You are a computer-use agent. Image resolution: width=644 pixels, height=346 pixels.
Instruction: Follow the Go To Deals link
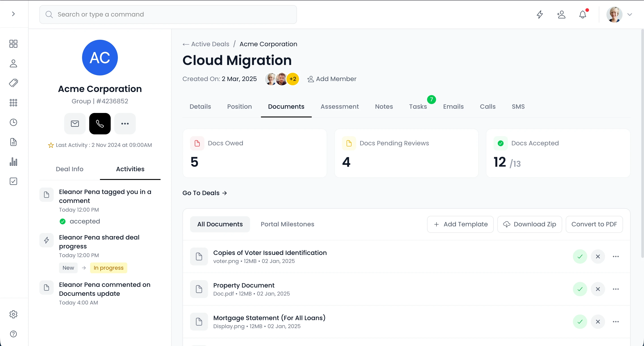click(x=205, y=193)
